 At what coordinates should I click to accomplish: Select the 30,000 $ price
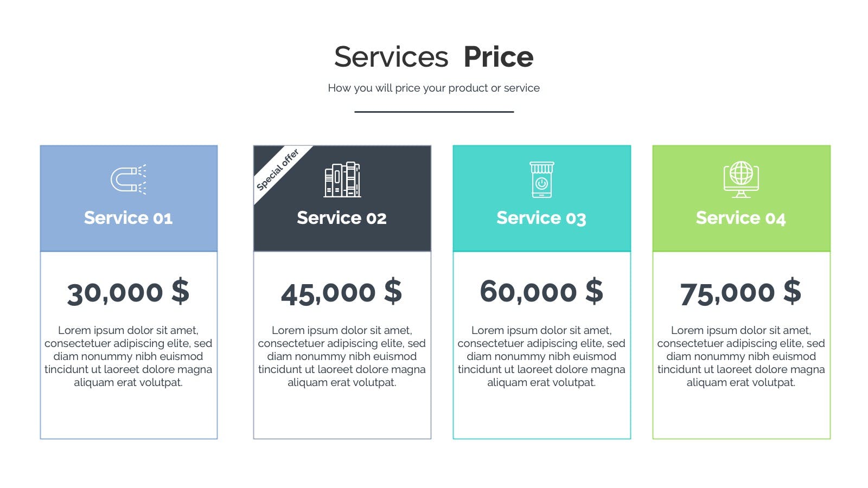129,292
